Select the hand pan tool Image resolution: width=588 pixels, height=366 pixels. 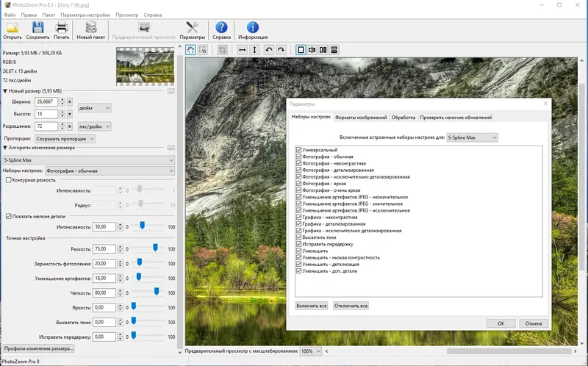(190, 50)
